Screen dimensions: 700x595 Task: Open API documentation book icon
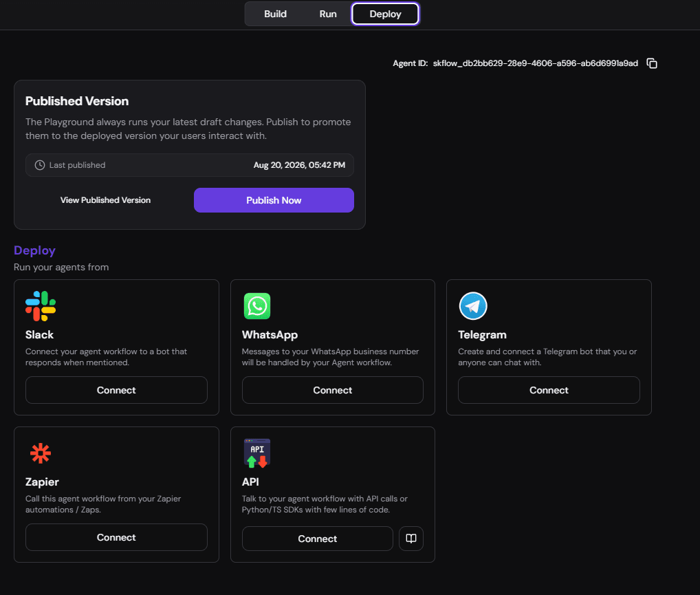click(x=411, y=539)
